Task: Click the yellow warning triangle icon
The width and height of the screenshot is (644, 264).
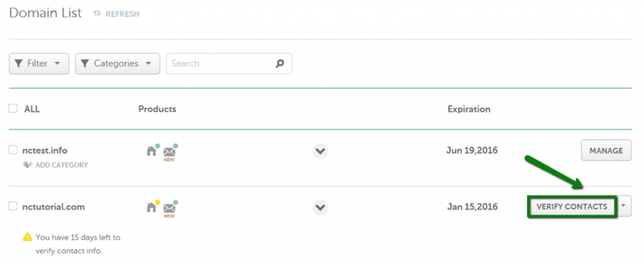Action: pyautogui.click(x=28, y=237)
